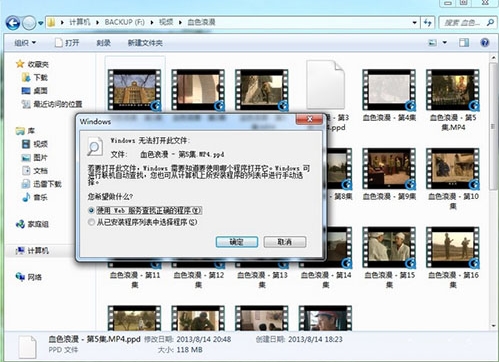Click the refresh button beside address bar
499x362 pixels.
click(427, 23)
